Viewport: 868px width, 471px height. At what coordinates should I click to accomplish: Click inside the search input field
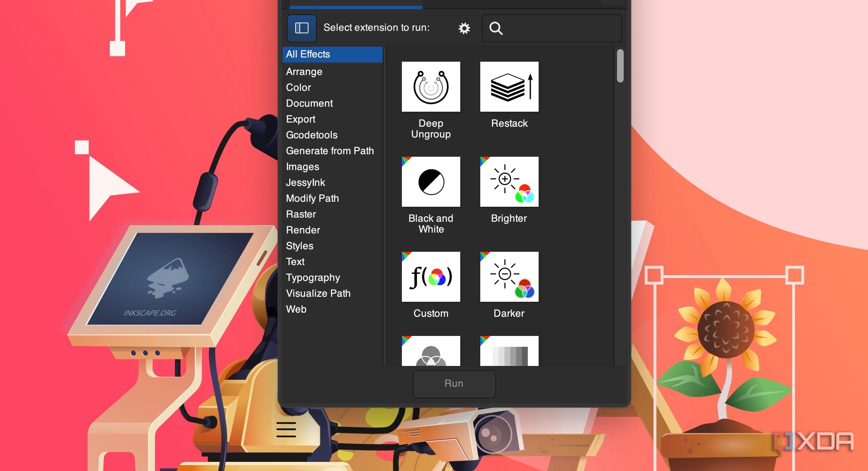(554, 28)
